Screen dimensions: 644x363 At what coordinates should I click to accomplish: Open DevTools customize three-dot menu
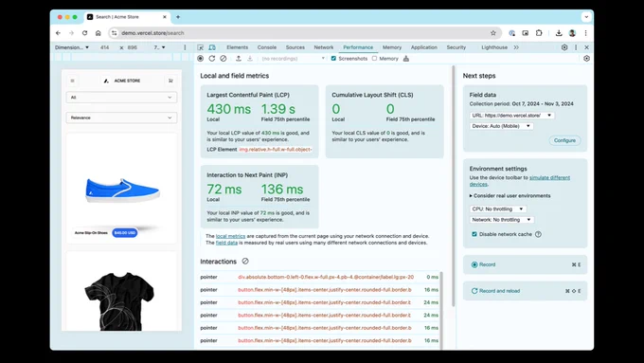tap(576, 47)
